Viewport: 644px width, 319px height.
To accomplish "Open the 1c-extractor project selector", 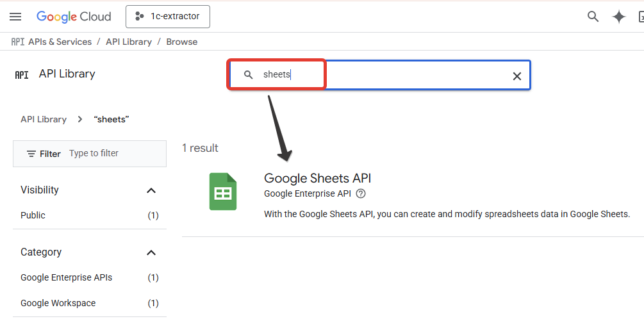I will click(x=168, y=17).
